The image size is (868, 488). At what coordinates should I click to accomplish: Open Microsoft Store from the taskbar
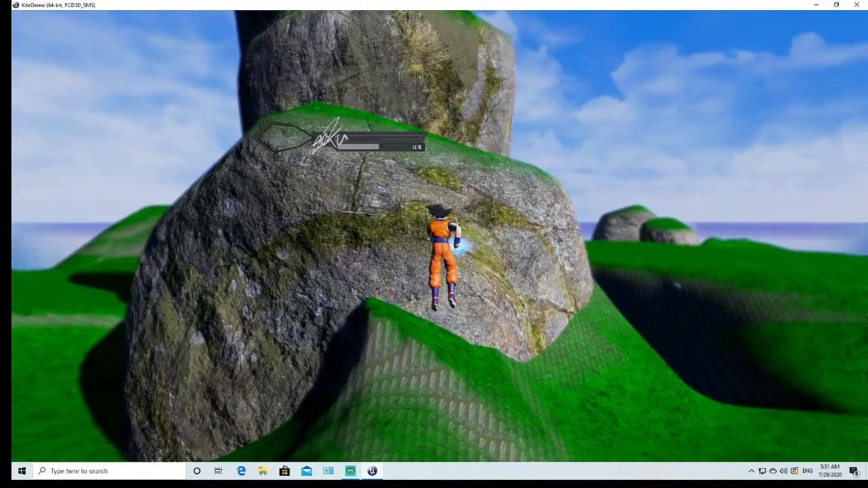point(284,470)
